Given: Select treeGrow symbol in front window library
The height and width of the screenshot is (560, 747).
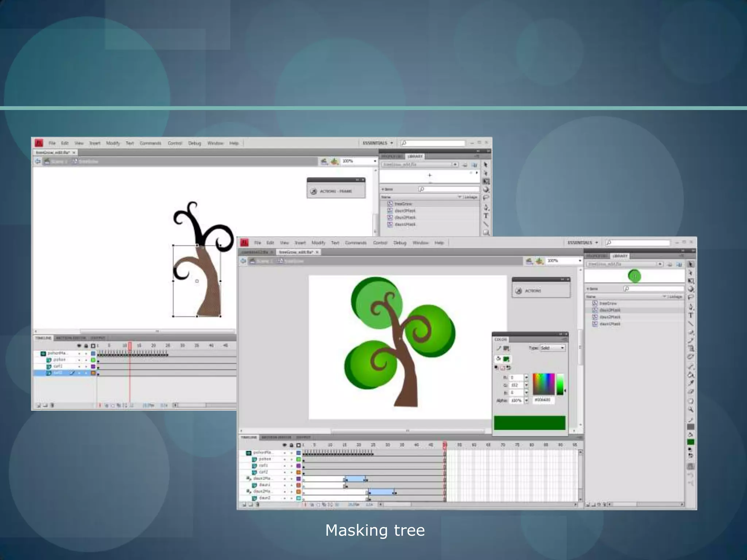Looking at the screenshot, I should [x=608, y=303].
